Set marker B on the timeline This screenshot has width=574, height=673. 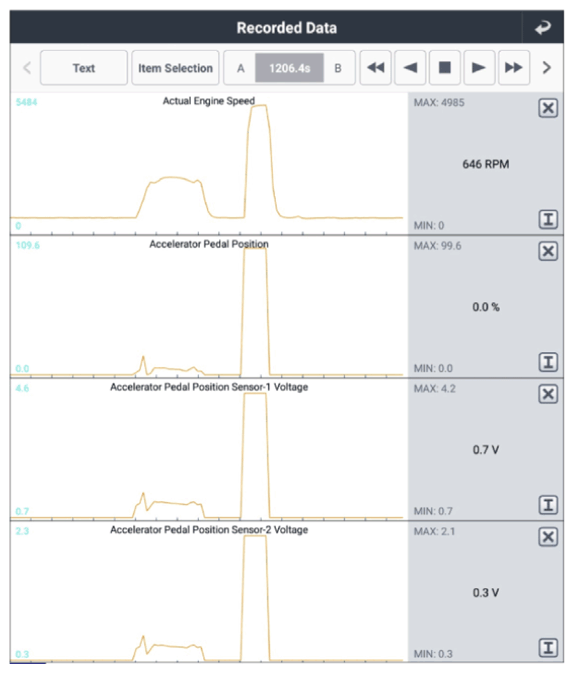[338, 68]
